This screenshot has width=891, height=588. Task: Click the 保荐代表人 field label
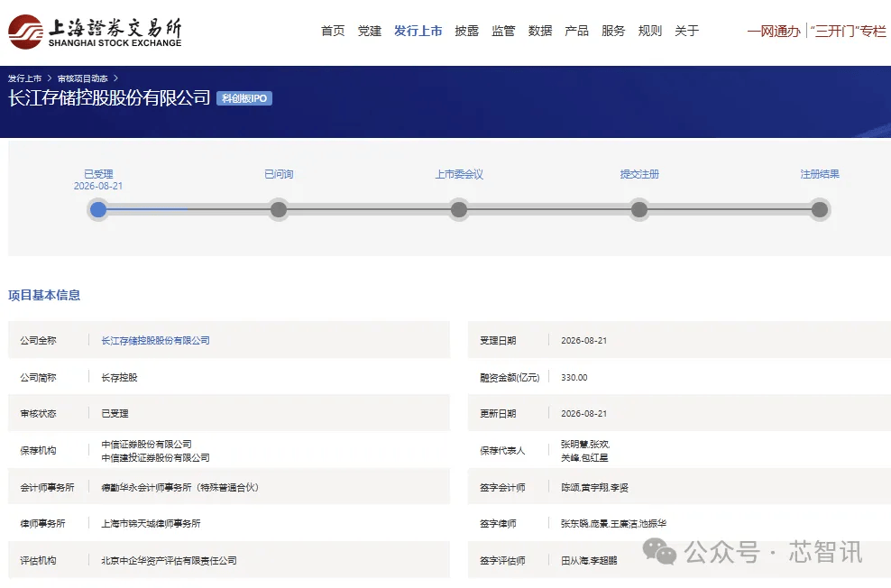502,451
